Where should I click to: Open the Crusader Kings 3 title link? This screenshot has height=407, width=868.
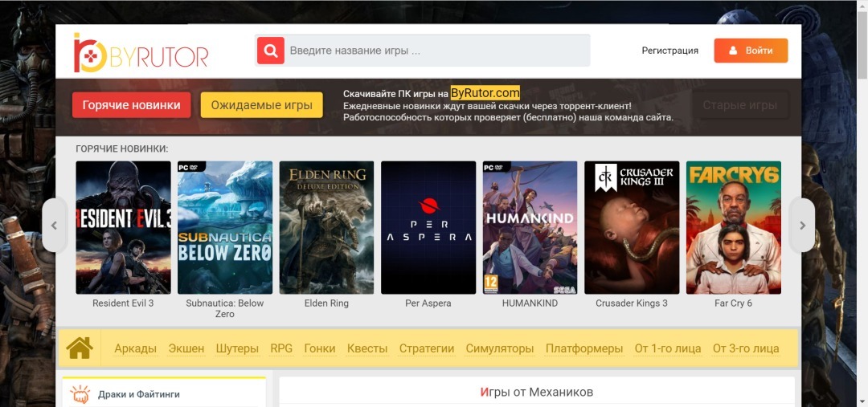(x=632, y=303)
